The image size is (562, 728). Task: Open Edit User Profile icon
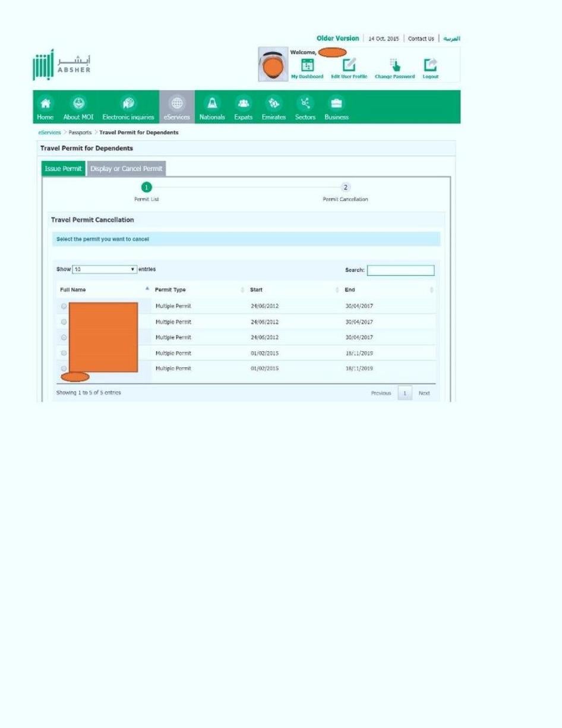(349, 65)
